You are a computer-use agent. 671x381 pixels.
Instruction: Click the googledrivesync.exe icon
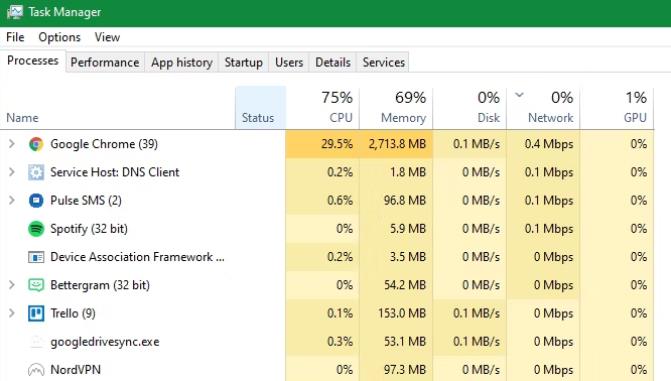click(x=36, y=342)
